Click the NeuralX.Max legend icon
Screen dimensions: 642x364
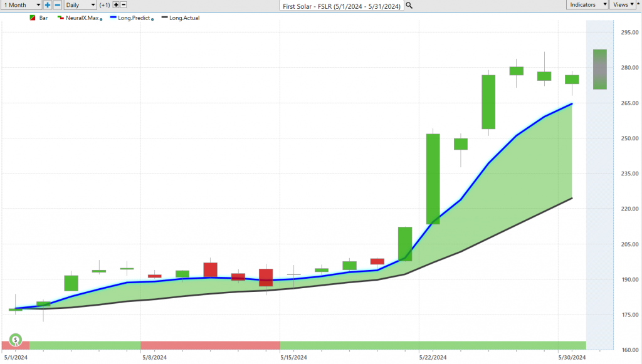click(x=61, y=18)
